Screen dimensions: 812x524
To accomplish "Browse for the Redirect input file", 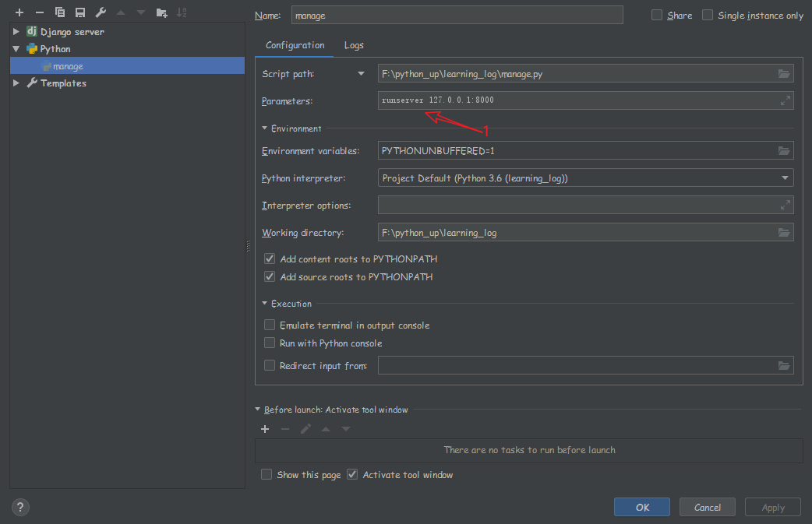I will coord(784,366).
